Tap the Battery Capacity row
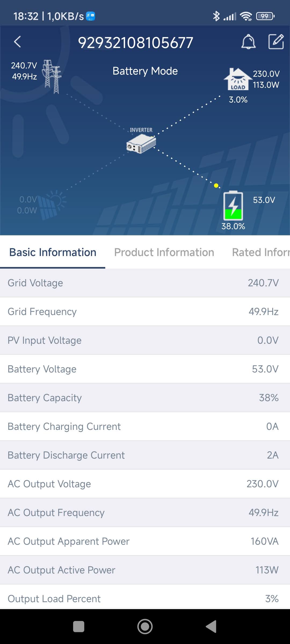Screen dimensions: 290x644 [x=145, y=398]
